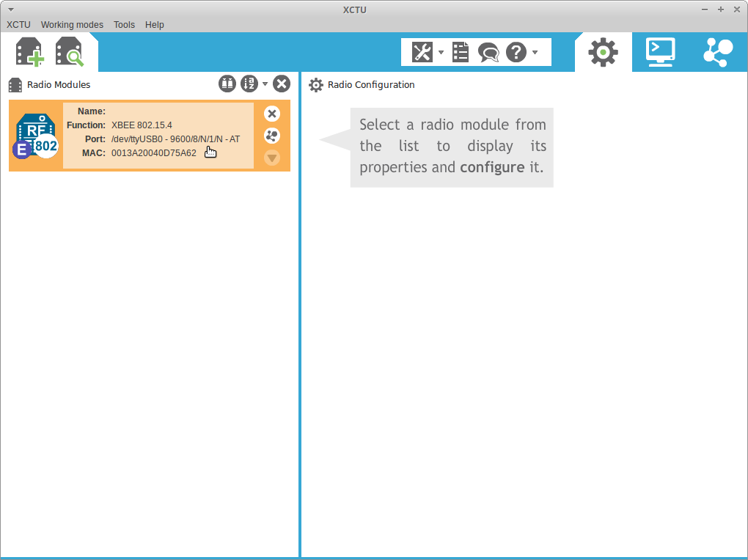The image size is (748, 560).
Task: Click the MAC address 0013A20040D75A62
Action: pos(153,153)
